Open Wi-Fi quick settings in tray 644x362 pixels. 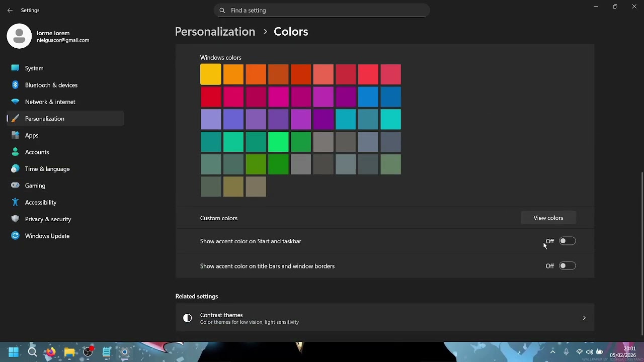[580, 352]
